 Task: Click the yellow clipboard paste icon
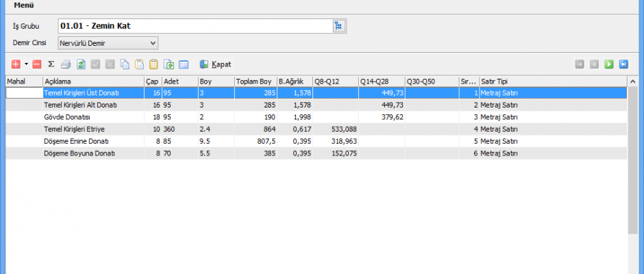(x=153, y=64)
